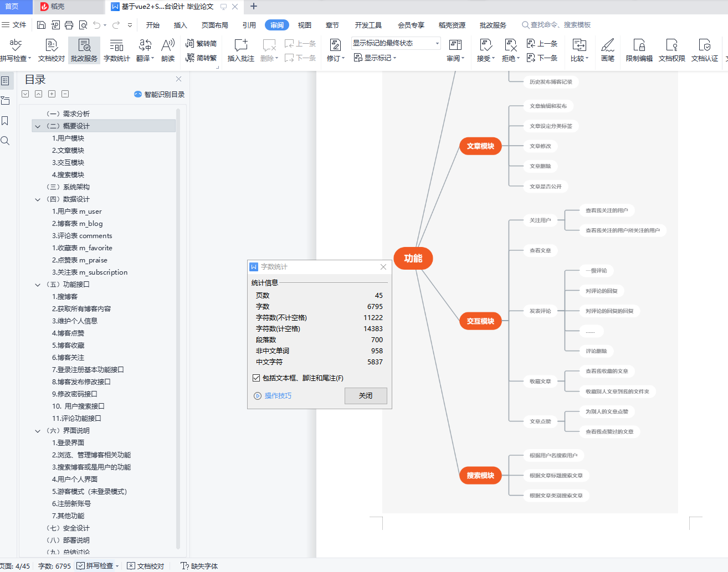Open the bookmark icon in left sidebar
The height and width of the screenshot is (572, 728).
pos(5,121)
